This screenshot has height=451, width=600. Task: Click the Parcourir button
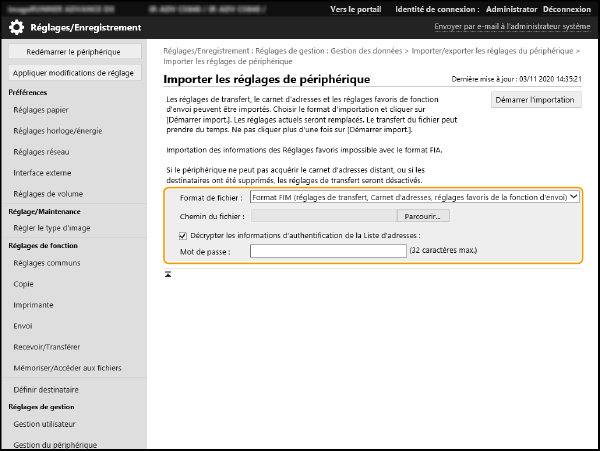(x=424, y=215)
